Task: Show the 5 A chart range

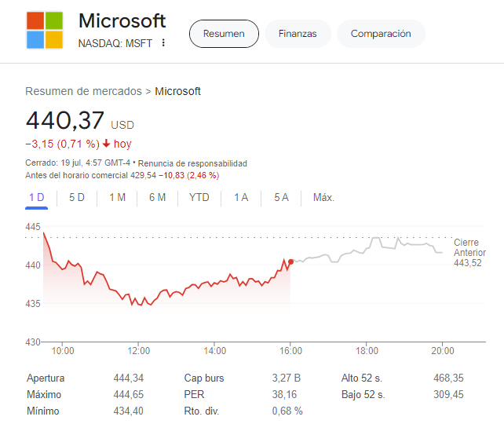Action: click(281, 197)
